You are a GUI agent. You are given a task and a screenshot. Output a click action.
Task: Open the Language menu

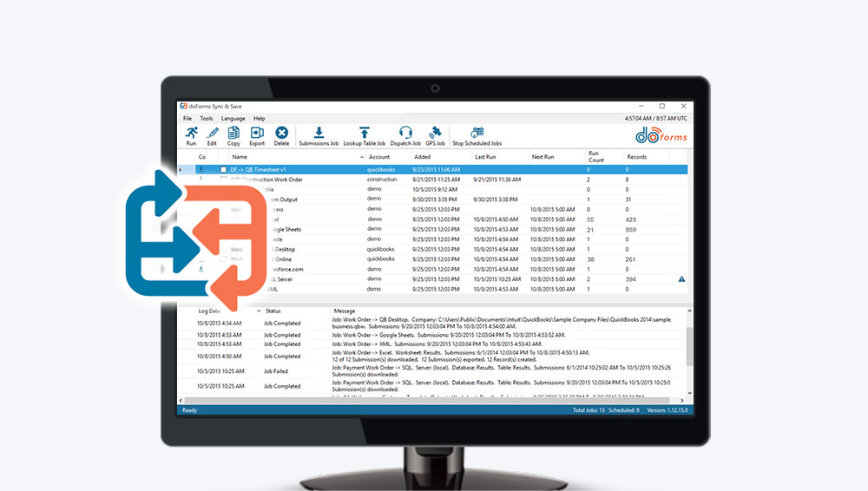point(233,119)
